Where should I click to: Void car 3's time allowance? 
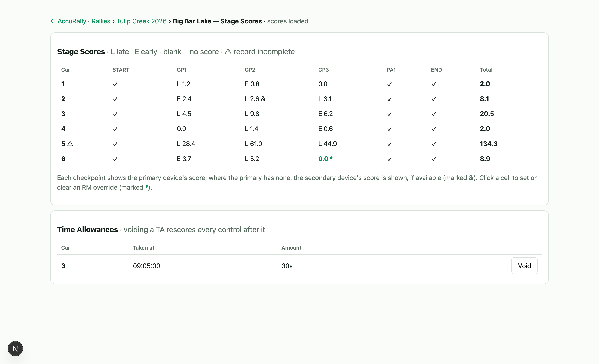[x=524, y=266]
